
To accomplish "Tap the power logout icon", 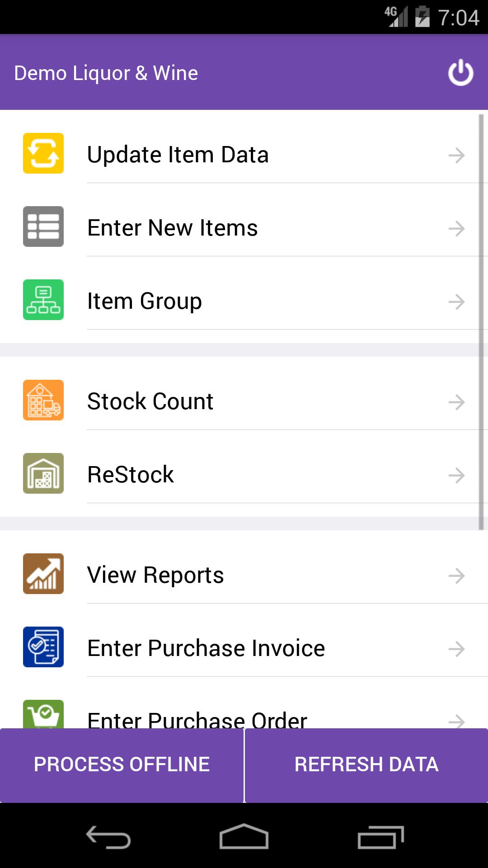I will click(460, 72).
